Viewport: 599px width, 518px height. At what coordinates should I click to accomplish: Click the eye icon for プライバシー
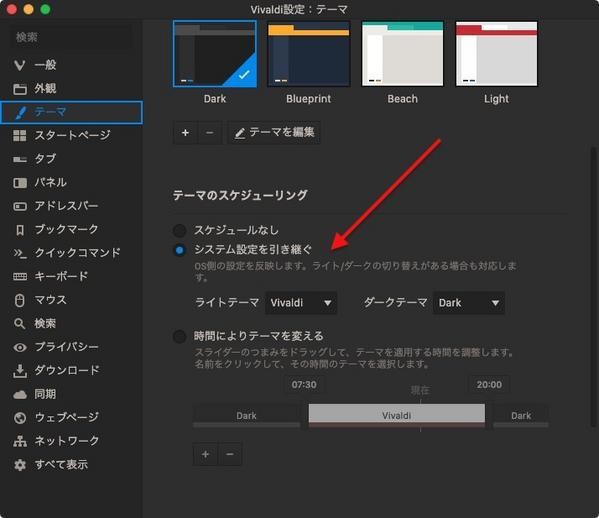pos(20,347)
